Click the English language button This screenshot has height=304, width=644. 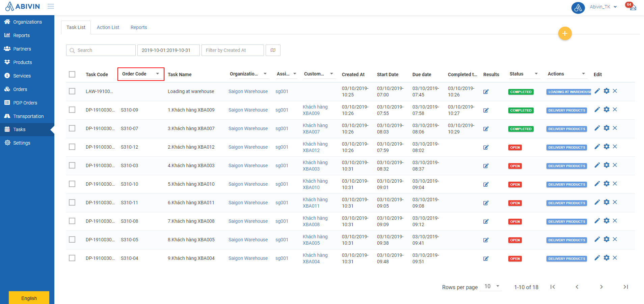[x=29, y=298]
